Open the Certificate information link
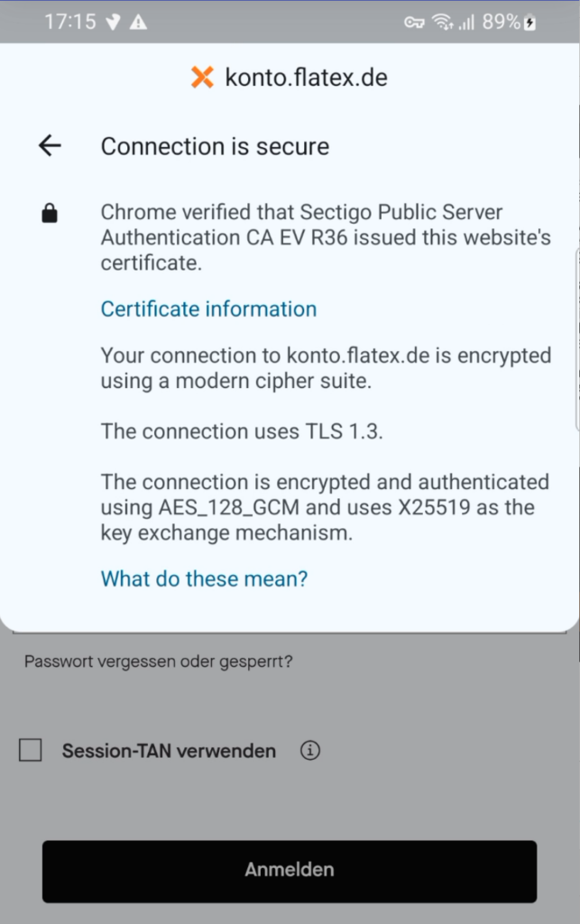580x924 pixels. [x=208, y=310]
